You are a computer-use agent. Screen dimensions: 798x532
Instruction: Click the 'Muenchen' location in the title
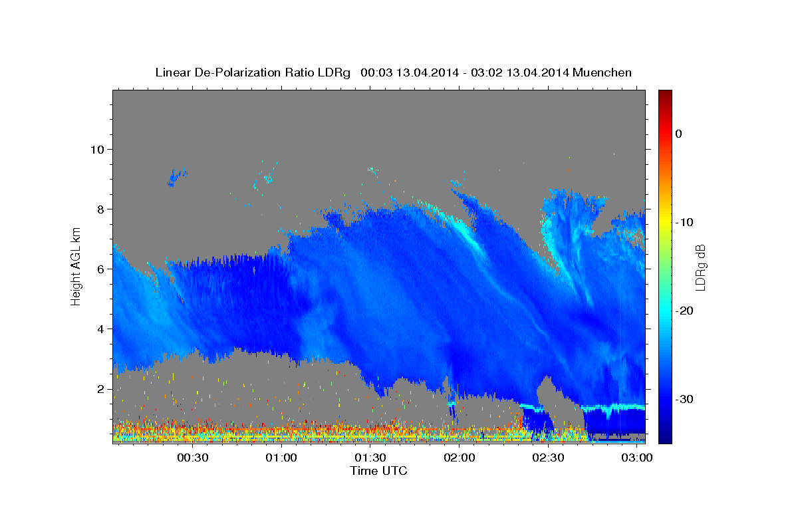[602, 72]
